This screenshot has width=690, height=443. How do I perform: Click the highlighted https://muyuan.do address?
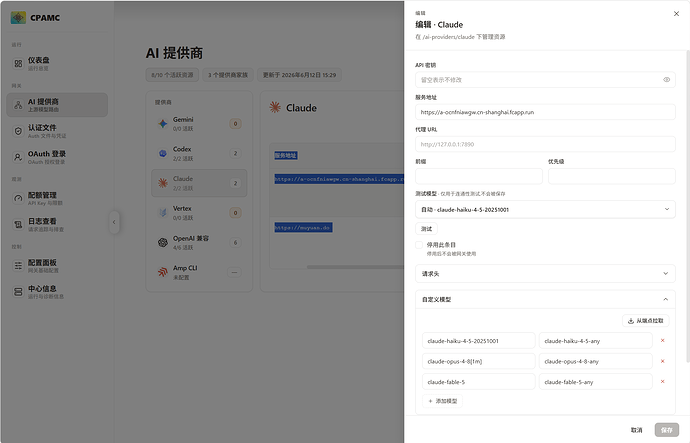pyautogui.click(x=303, y=227)
